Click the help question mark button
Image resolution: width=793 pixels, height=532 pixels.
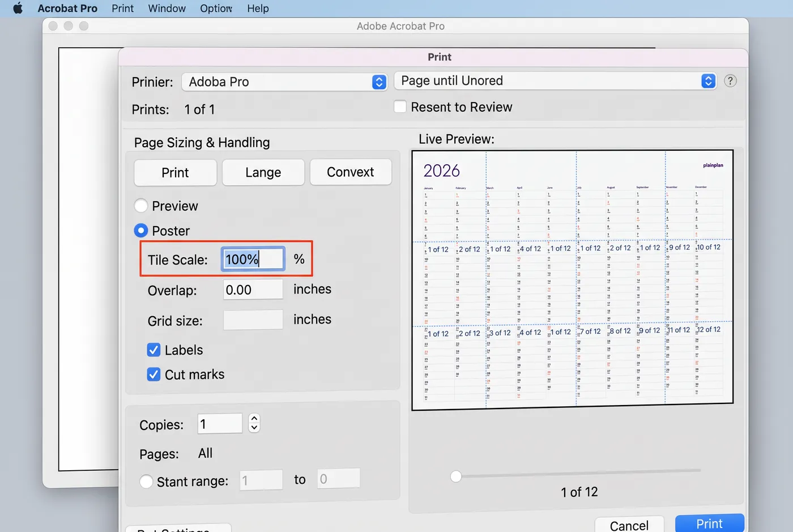[x=731, y=81]
